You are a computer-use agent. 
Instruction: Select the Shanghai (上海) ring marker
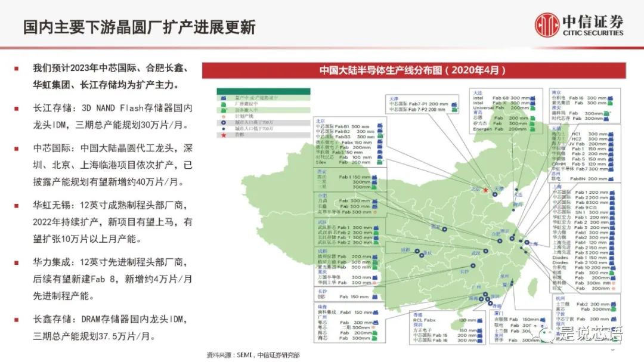point(527,243)
